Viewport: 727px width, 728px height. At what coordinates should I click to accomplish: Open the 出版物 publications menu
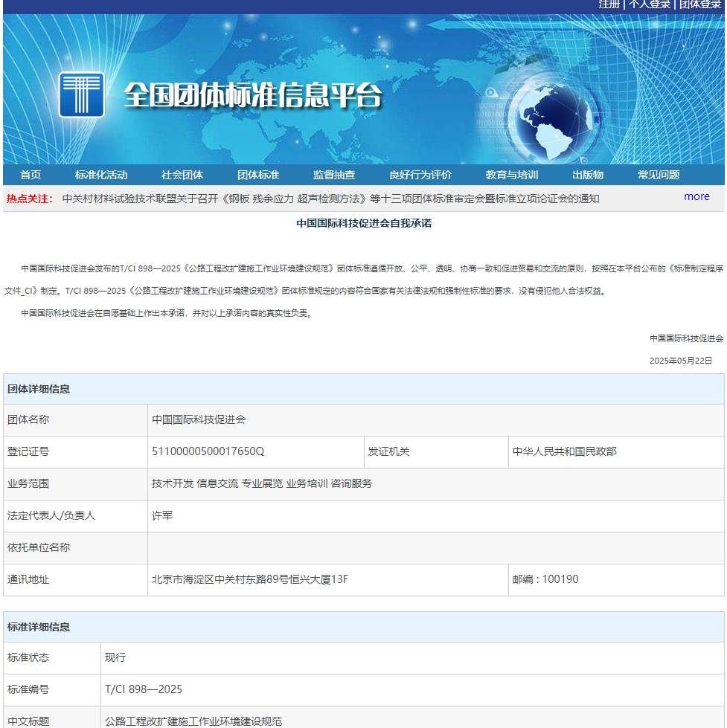point(587,174)
